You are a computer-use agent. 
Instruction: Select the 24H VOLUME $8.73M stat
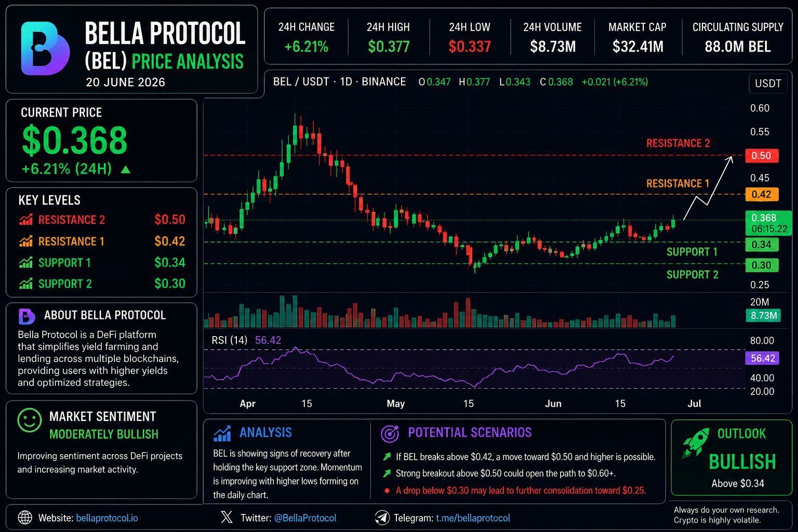pyautogui.click(x=553, y=37)
